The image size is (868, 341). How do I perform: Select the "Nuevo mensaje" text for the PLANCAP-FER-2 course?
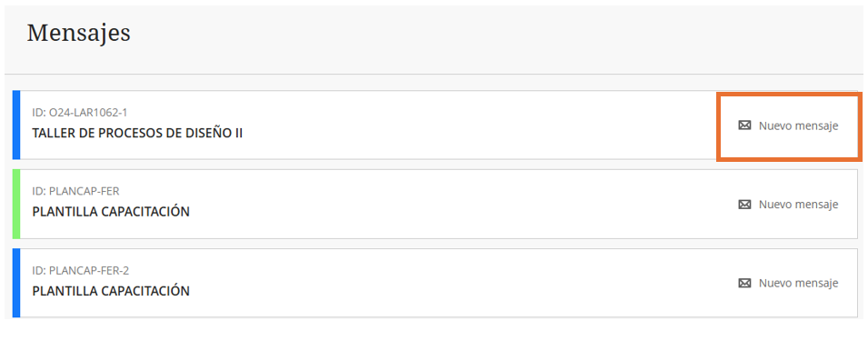(x=798, y=283)
